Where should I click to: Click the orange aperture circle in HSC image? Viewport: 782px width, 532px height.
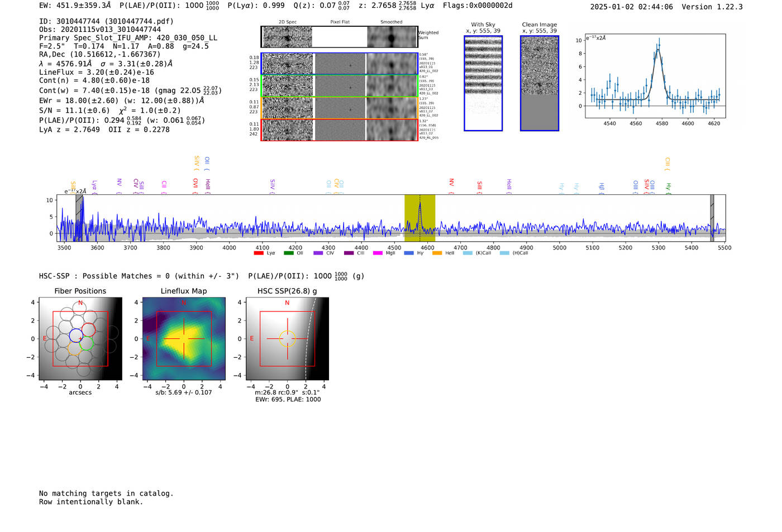coord(287,339)
